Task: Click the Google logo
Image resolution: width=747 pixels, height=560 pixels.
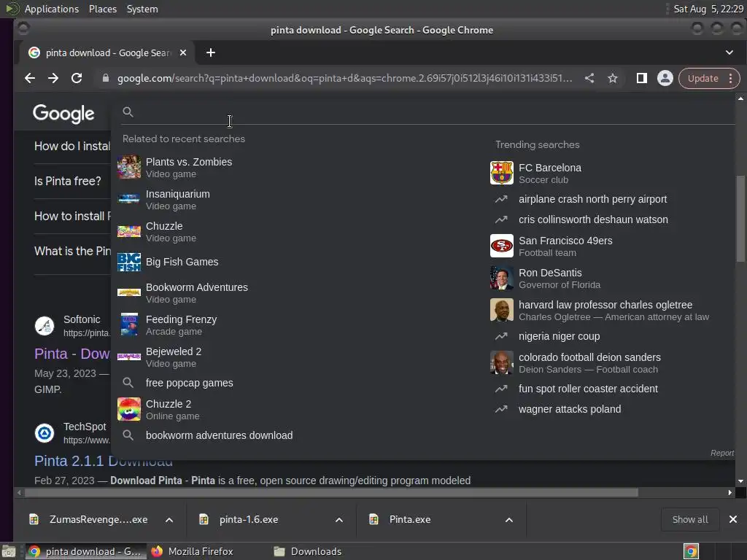Action: (63, 113)
